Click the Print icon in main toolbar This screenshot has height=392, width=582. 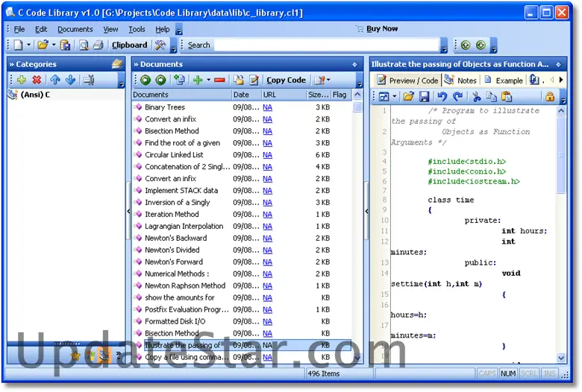[x=98, y=45]
